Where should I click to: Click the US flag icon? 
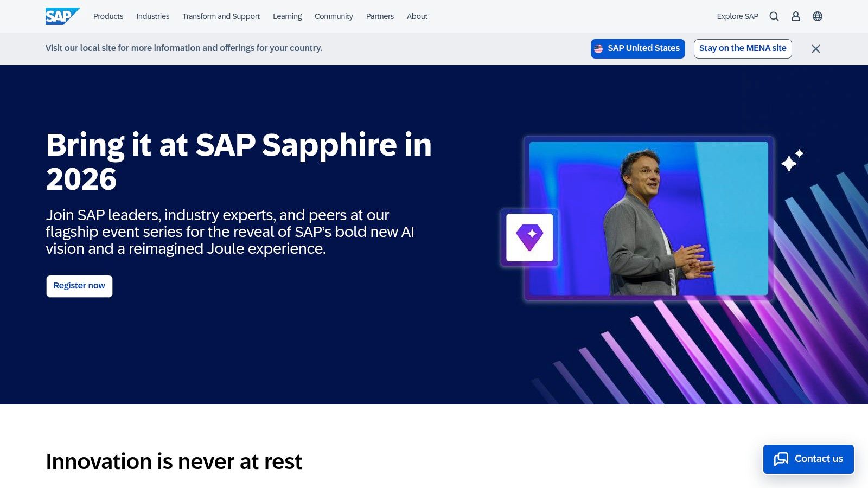[x=598, y=48]
